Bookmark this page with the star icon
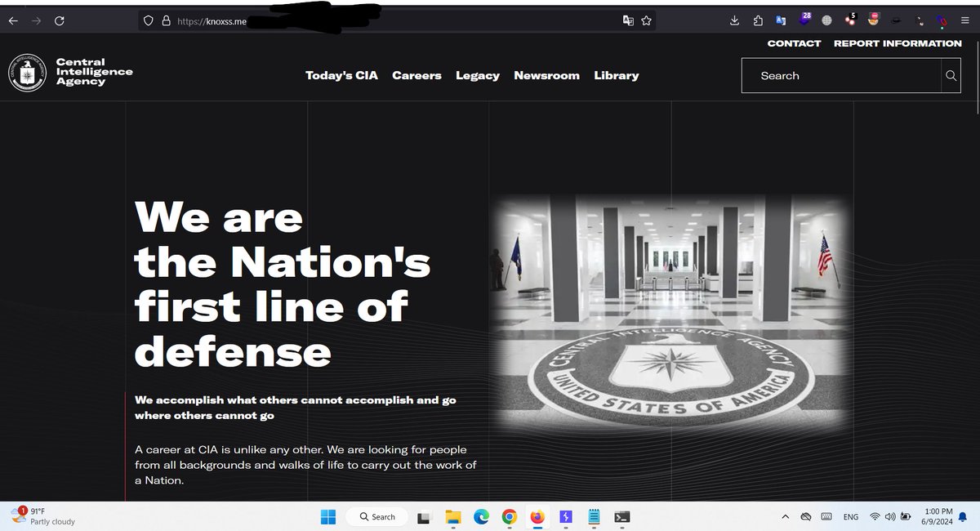980x531 pixels. [646, 21]
